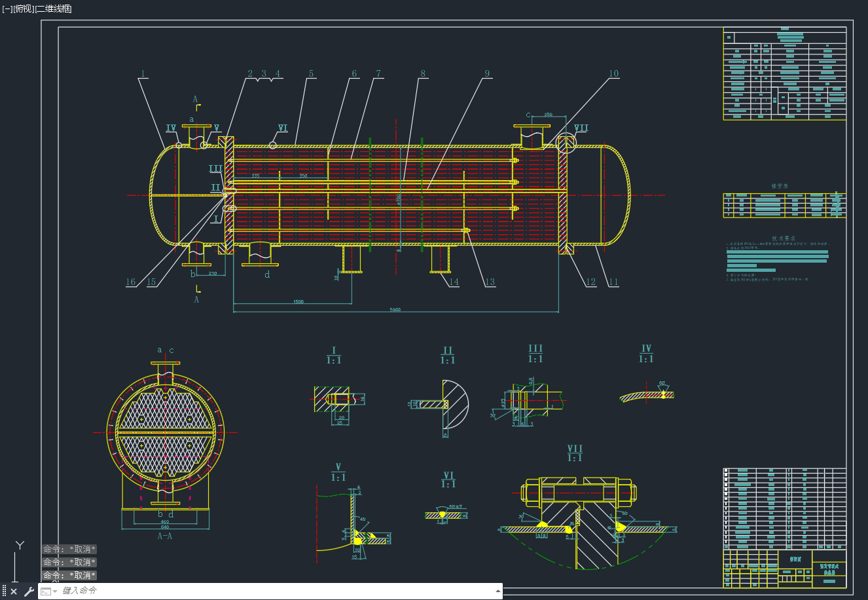Viewport: 868px width, 600px height.
Task: Close the command line window
Action: [x=14, y=591]
